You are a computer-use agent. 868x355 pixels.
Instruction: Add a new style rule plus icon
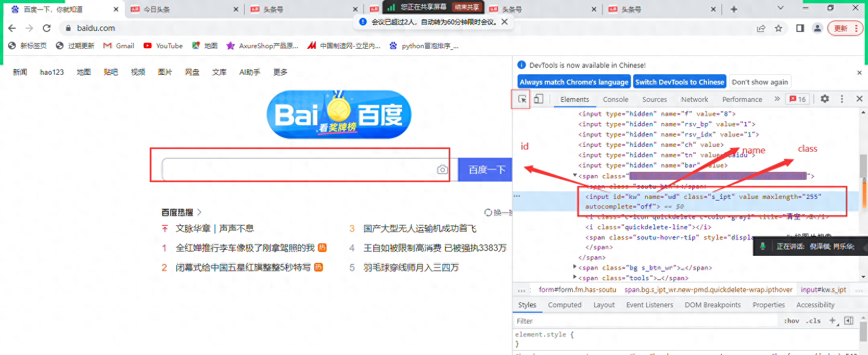[x=833, y=321]
